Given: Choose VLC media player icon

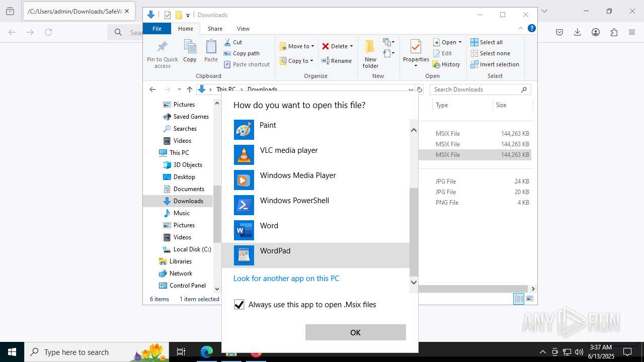Looking at the screenshot, I should pyautogui.click(x=244, y=155).
